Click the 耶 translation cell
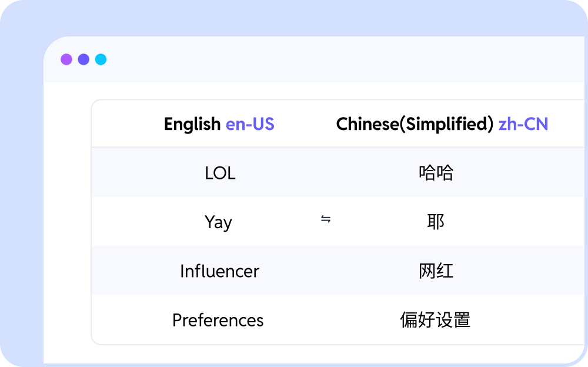Image resolution: width=588 pixels, height=367 pixels. pyautogui.click(x=436, y=222)
